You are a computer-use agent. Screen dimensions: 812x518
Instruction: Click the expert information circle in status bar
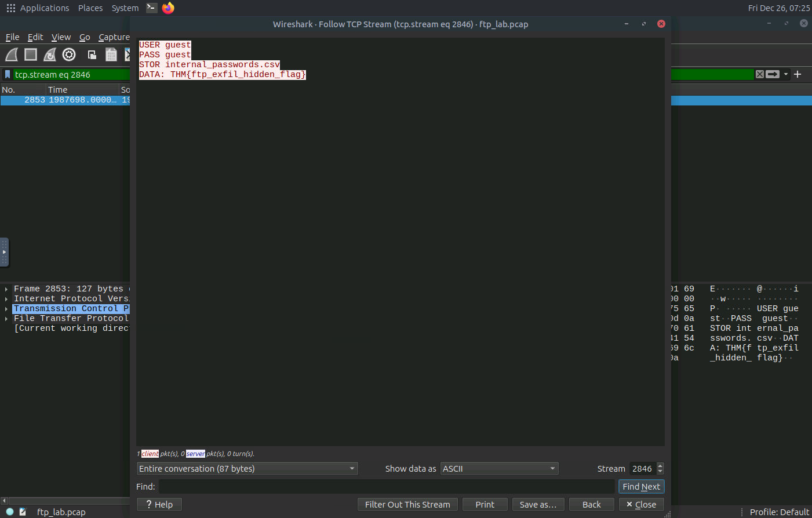tap(10, 512)
